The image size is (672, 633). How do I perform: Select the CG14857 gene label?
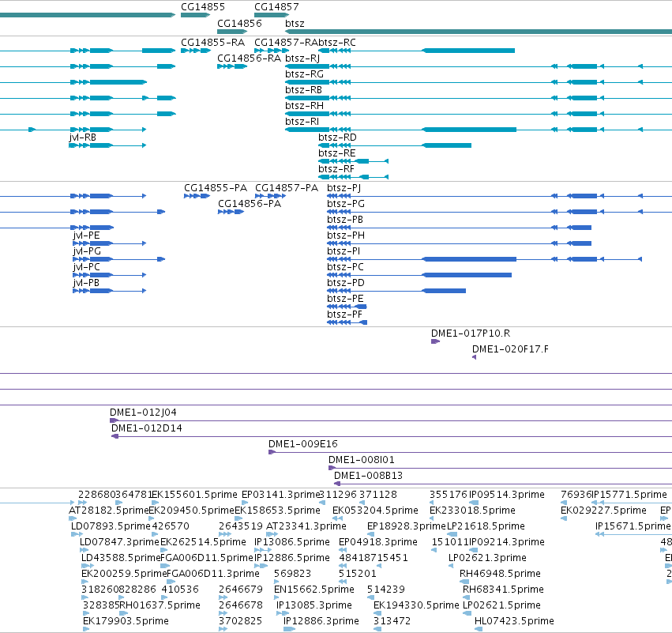[276, 7]
